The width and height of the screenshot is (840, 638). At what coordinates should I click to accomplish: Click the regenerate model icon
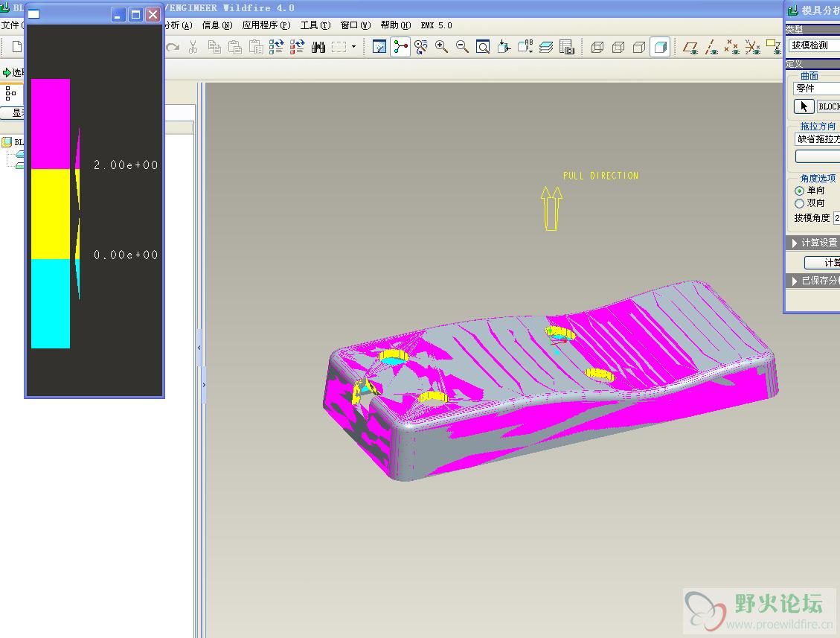coord(277,47)
